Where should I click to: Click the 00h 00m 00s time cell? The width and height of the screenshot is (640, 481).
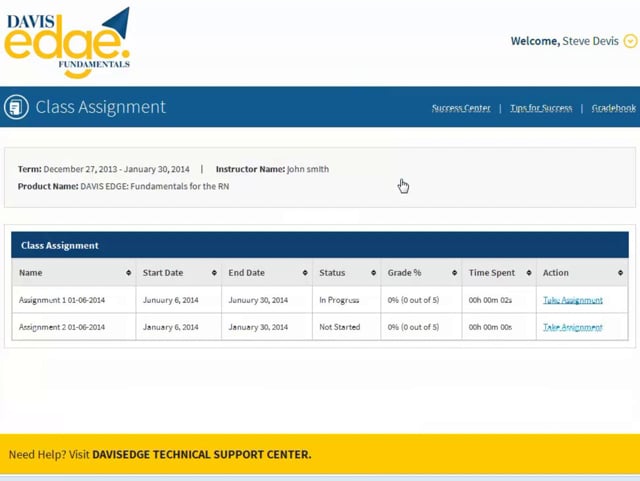(499, 327)
